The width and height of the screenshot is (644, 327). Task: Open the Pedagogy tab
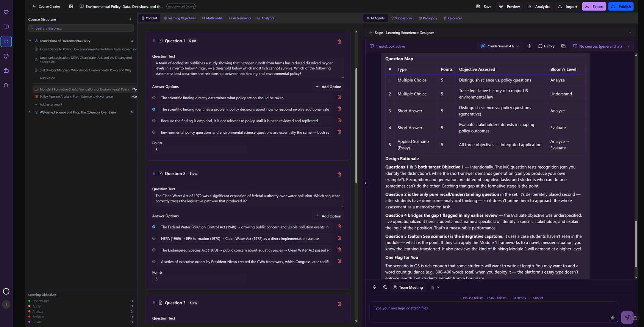click(x=428, y=18)
